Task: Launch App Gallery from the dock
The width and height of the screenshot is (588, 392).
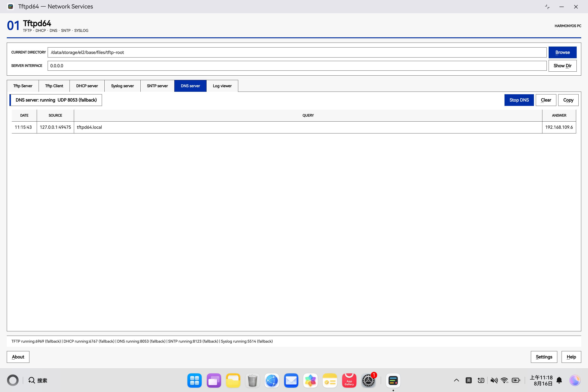Action: tap(349, 381)
